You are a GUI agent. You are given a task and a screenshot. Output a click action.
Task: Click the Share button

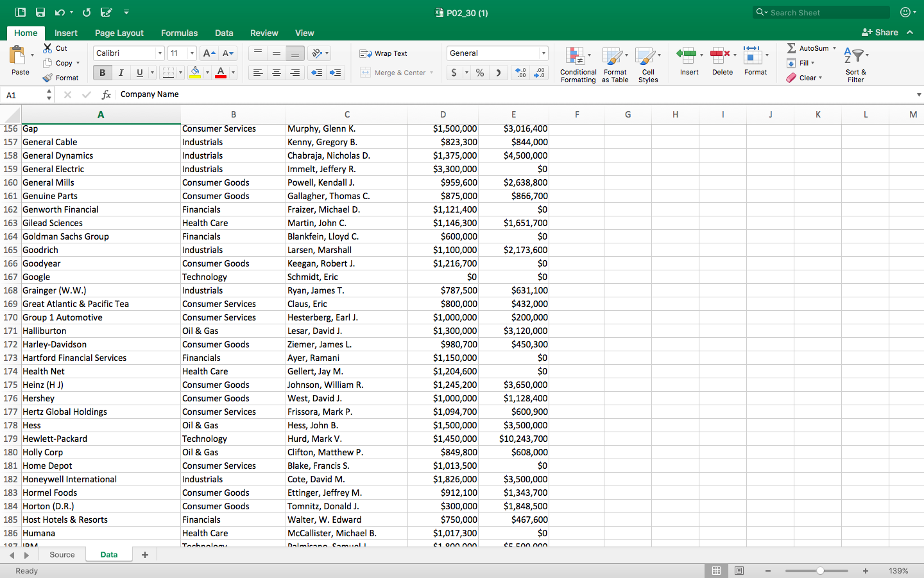[x=880, y=32]
